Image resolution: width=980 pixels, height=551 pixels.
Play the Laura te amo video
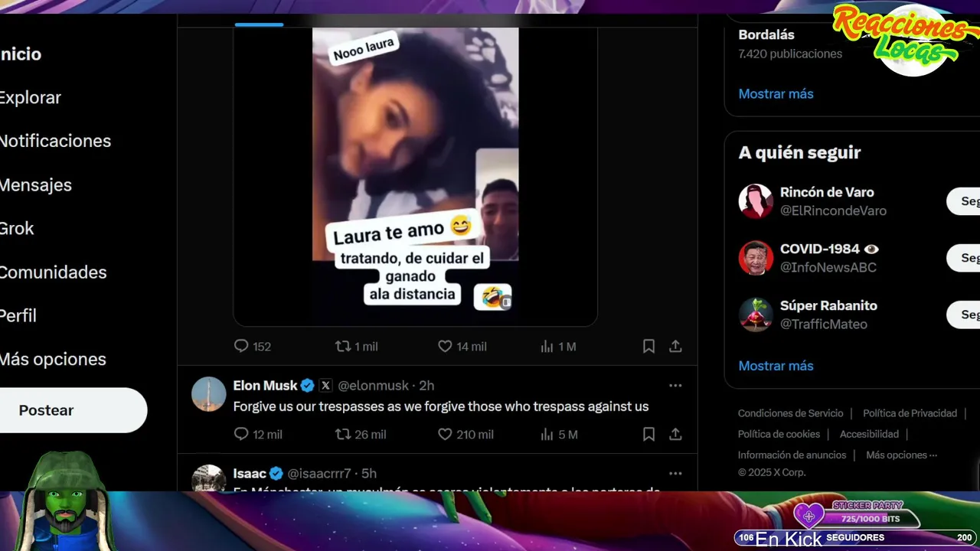[415, 176]
